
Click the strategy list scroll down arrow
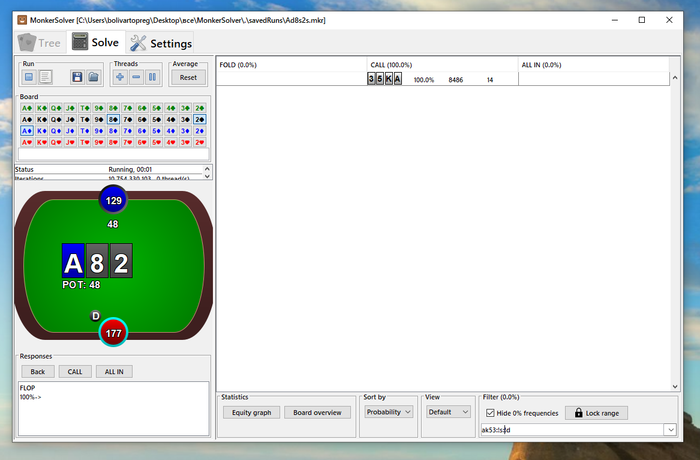(x=675, y=386)
